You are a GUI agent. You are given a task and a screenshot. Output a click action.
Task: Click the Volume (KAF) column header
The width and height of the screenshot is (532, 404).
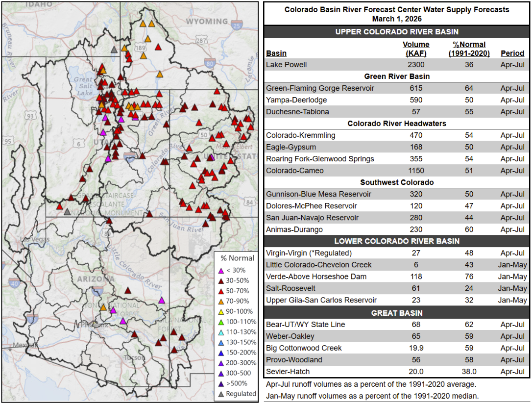click(x=415, y=49)
